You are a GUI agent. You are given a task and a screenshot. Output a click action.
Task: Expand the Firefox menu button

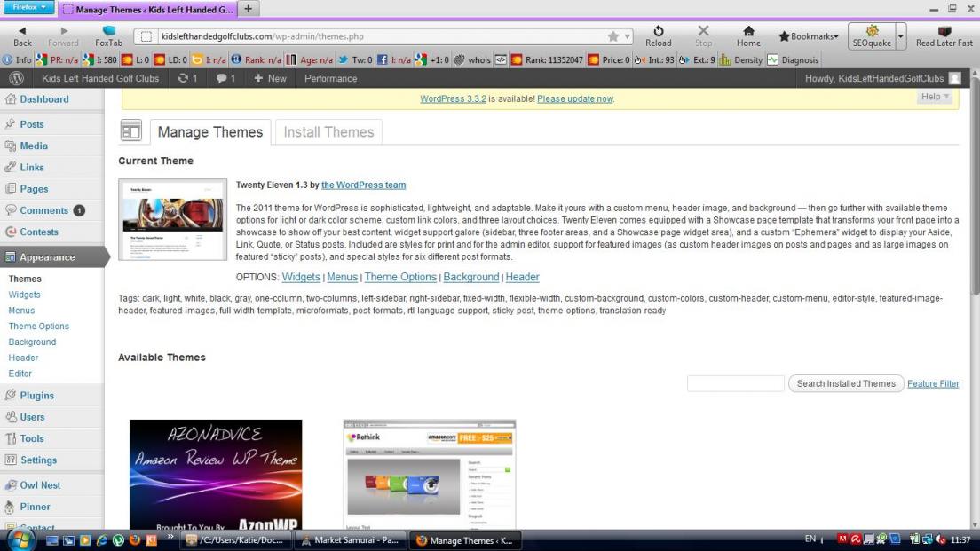[28, 7]
